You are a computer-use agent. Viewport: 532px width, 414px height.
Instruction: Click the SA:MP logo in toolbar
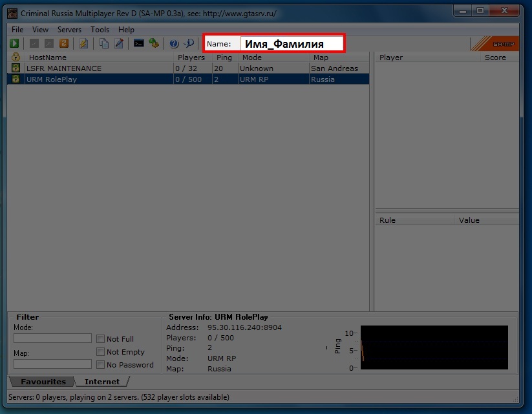point(496,44)
